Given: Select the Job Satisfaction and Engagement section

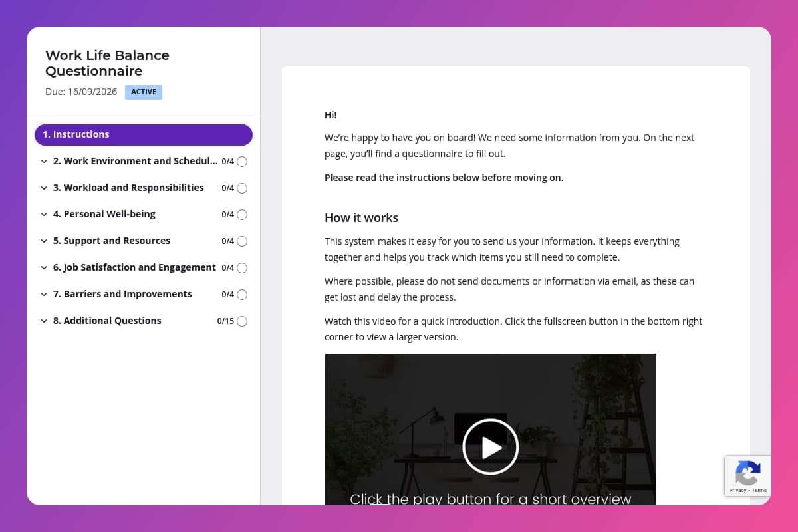Looking at the screenshot, I should 134,267.
